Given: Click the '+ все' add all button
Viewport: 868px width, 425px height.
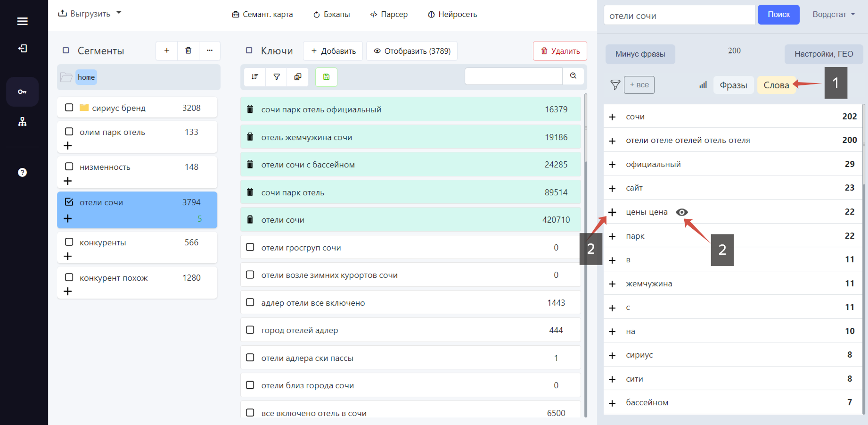Looking at the screenshot, I should coord(639,85).
